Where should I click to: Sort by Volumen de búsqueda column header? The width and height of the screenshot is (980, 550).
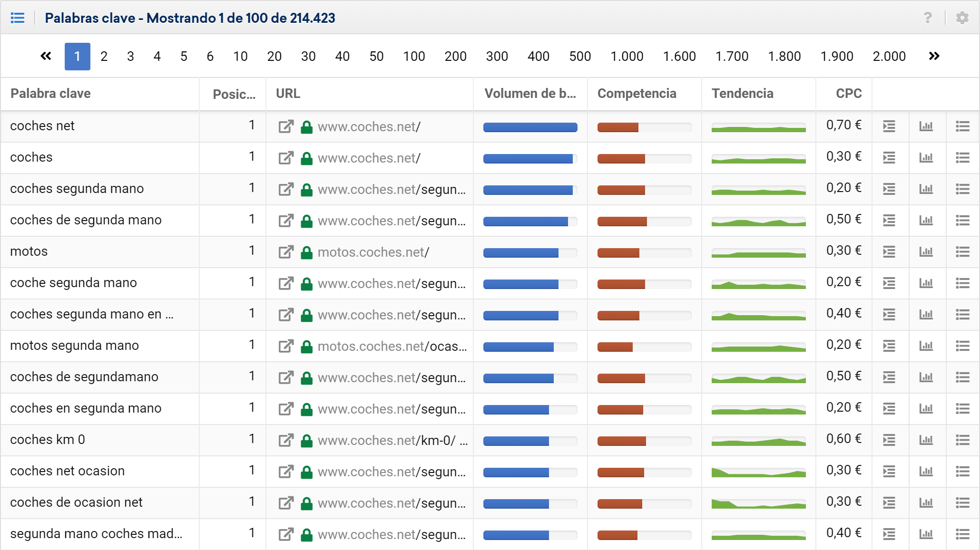click(529, 94)
